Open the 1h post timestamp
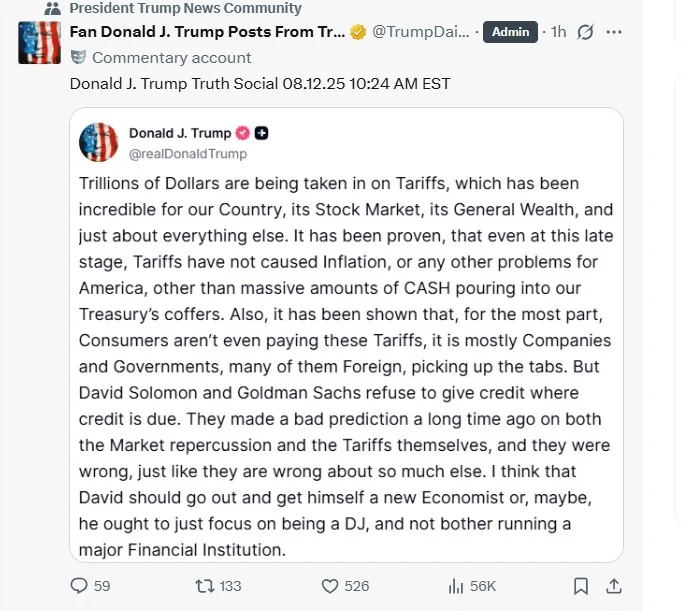Screen dimensions: 681x611 (558, 32)
